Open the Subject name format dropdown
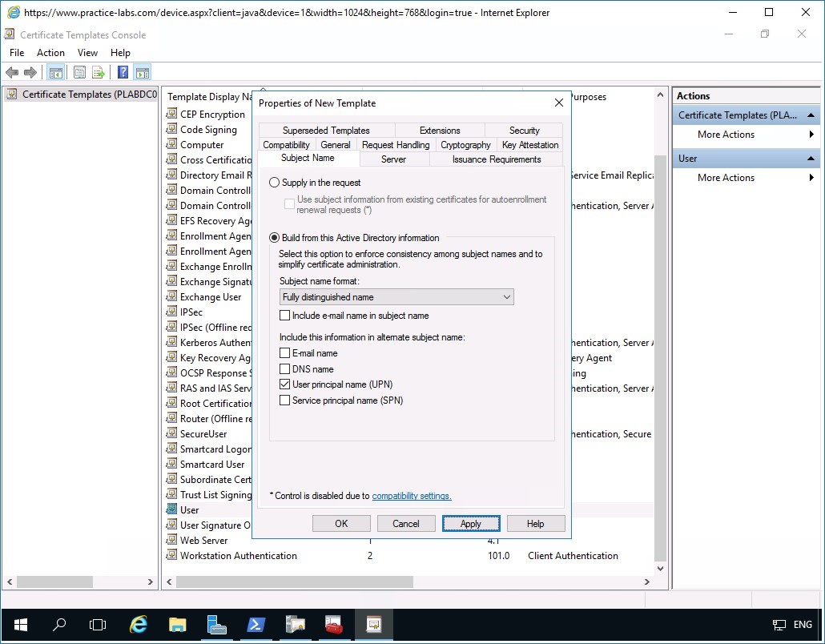Image resolution: width=825 pixels, height=644 pixels. (505, 297)
